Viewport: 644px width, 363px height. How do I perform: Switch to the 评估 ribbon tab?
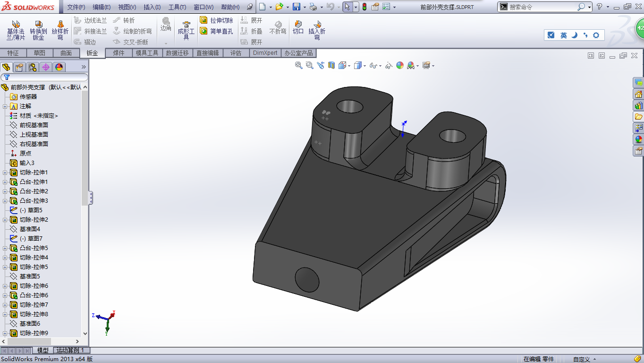(x=236, y=53)
